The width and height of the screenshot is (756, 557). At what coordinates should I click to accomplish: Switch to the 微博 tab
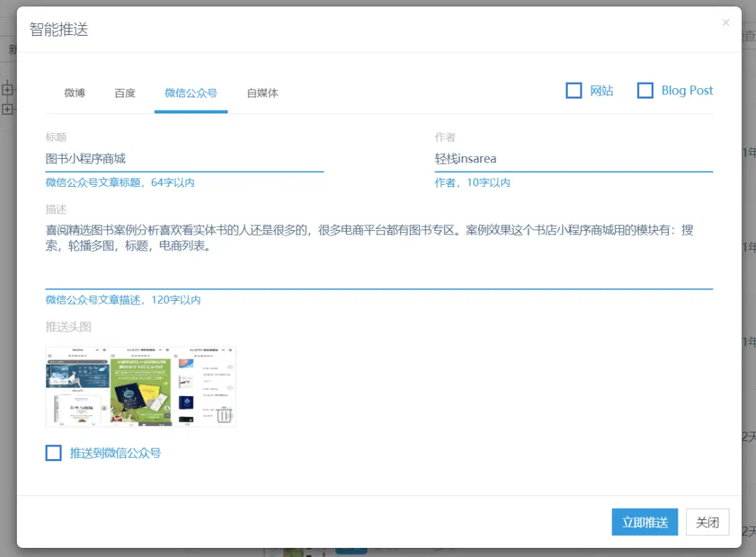(x=74, y=93)
